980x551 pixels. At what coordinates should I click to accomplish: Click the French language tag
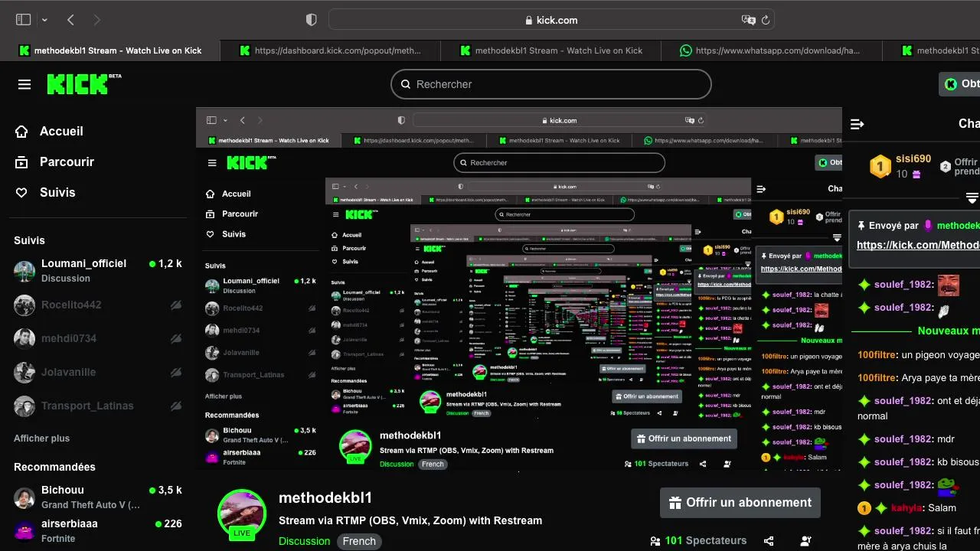tap(359, 541)
